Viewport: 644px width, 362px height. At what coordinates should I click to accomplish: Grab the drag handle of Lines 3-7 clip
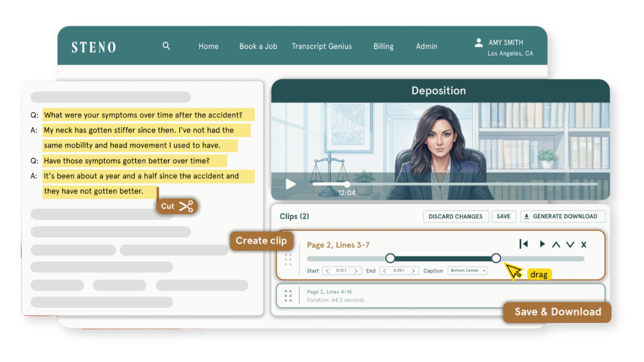click(x=288, y=259)
